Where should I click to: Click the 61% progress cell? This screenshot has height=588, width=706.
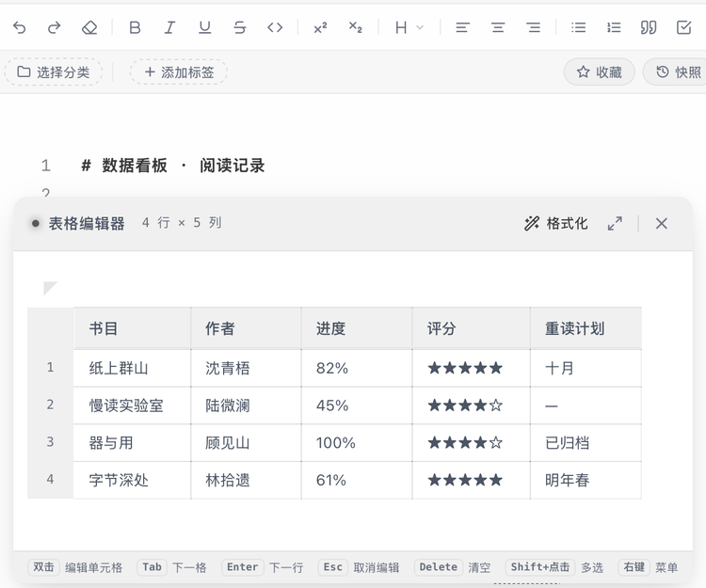coord(357,480)
